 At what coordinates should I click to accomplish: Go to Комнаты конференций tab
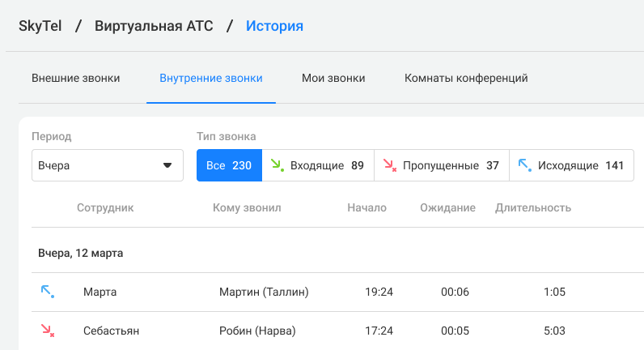(466, 78)
